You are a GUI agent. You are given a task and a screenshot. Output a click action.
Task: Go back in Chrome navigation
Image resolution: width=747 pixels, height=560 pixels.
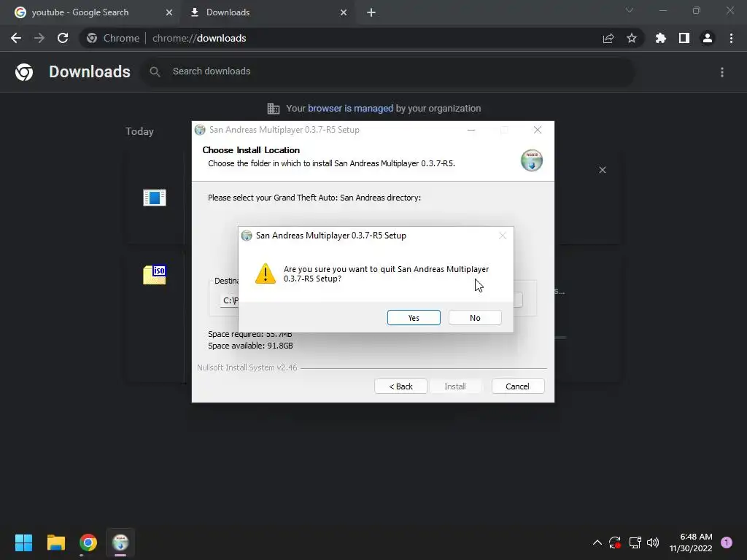coord(16,38)
